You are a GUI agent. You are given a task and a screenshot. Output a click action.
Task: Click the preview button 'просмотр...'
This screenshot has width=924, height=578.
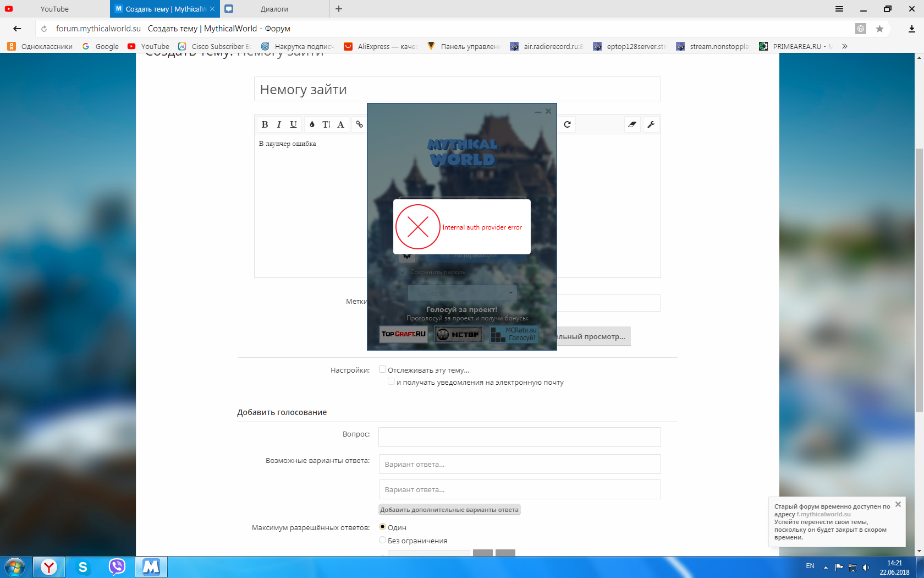[593, 336]
